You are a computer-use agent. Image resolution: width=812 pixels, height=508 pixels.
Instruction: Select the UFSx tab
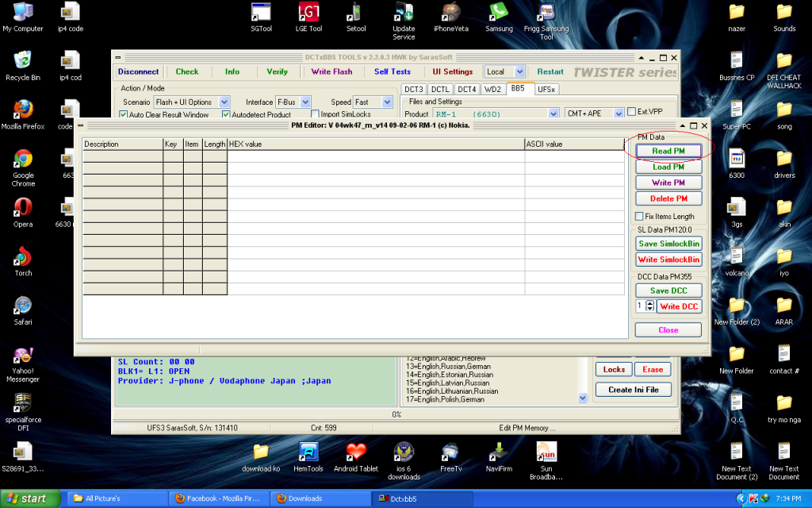[x=546, y=90]
